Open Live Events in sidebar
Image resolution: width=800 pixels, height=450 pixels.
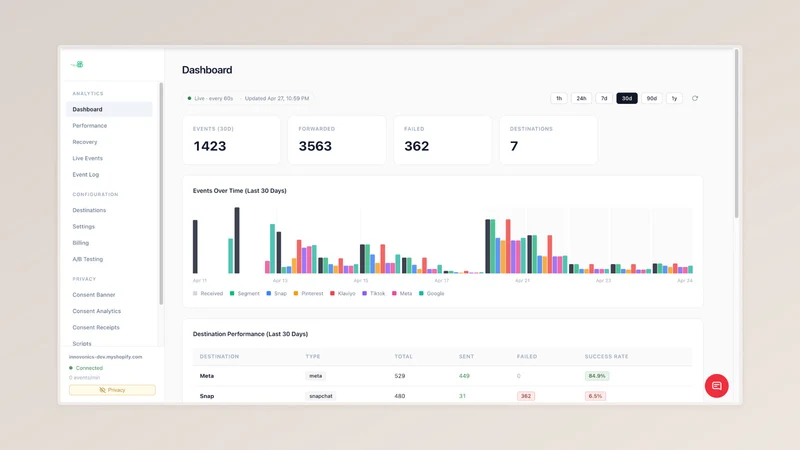pos(87,158)
